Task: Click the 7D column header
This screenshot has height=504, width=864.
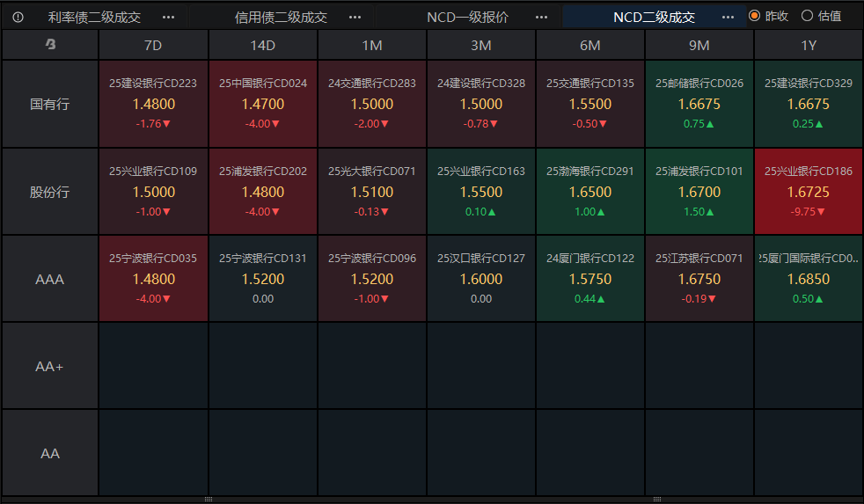Action: click(153, 45)
